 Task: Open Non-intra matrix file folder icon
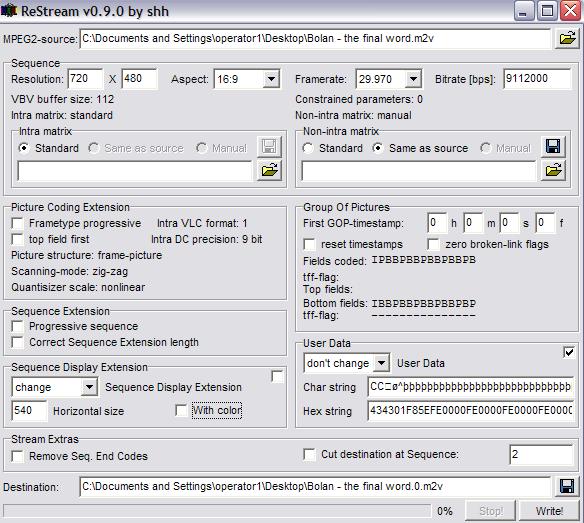click(x=553, y=171)
